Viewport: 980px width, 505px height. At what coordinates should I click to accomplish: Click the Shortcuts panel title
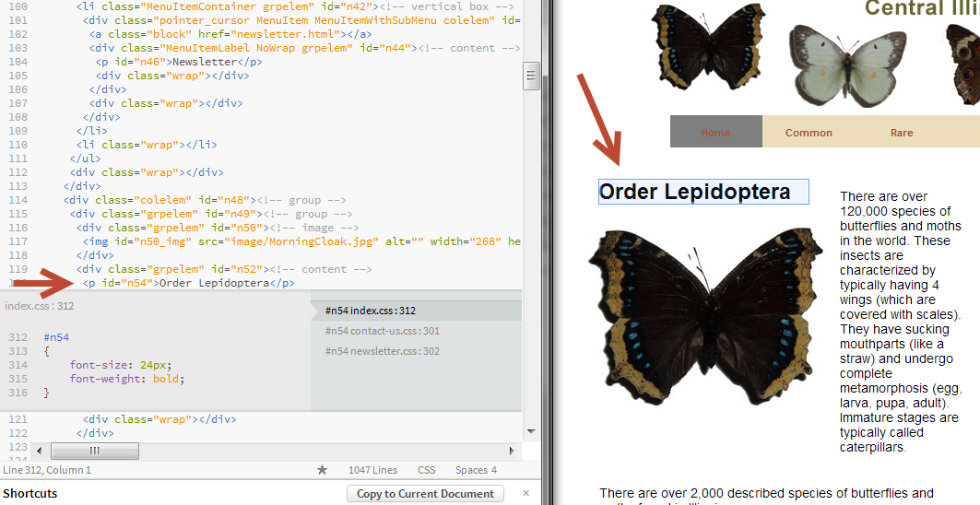pos(30,493)
